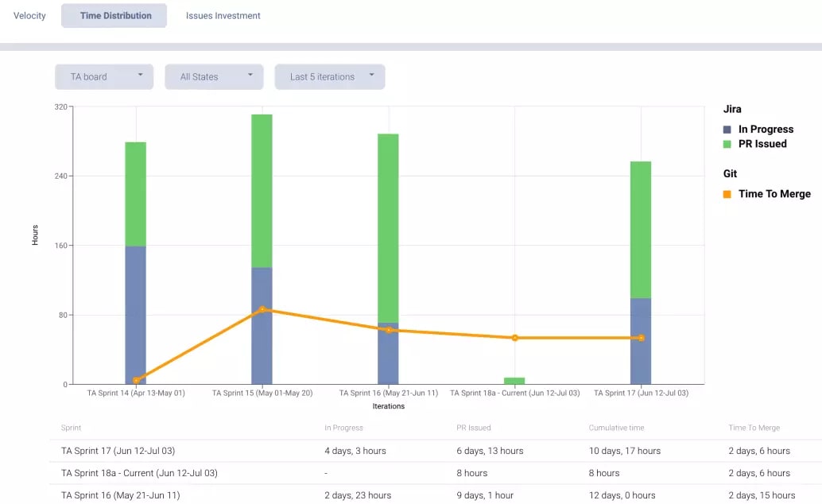Click the green PR Issued bar of Sprint 16
This screenshot has height=504, width=822.
click(x=388, y=228)
